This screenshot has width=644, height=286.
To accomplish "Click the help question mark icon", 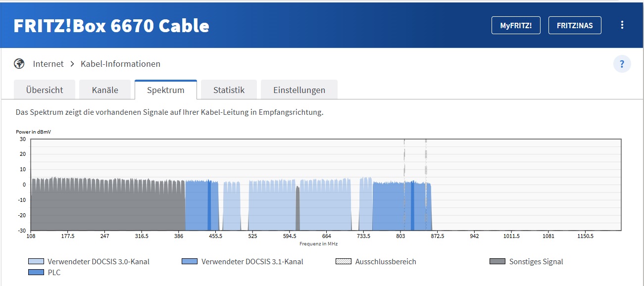I will [622, 64].
